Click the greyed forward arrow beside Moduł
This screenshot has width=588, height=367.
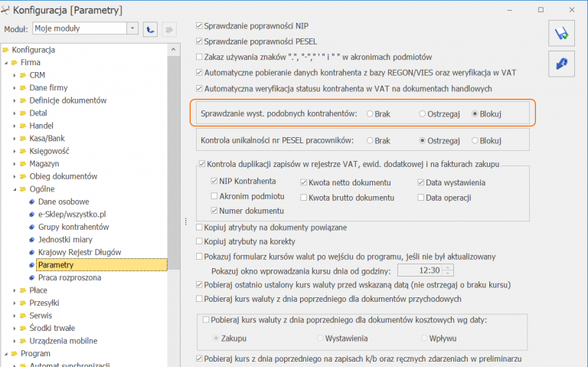click(168, 28)
